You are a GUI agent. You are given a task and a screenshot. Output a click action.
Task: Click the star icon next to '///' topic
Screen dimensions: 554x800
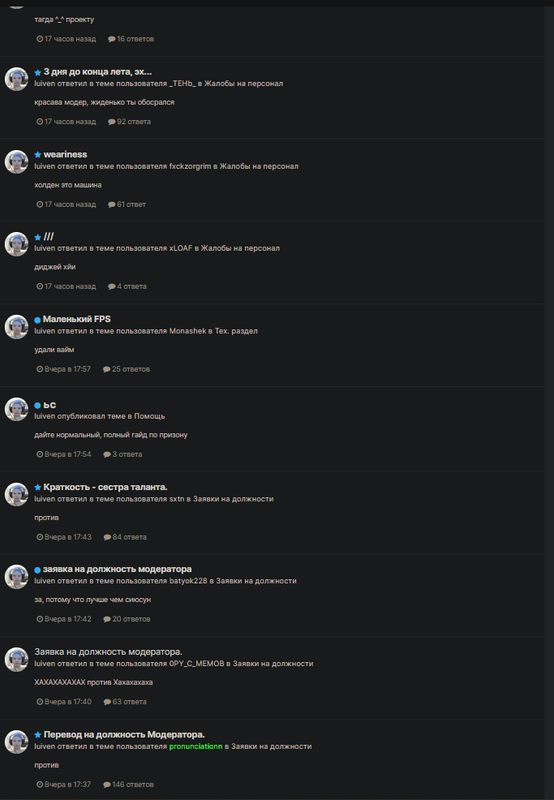click(38, 237)
